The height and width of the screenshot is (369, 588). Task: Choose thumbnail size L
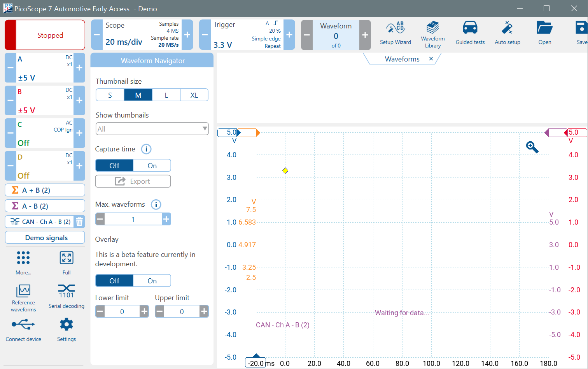pyautogui.click(x=166, y=95)
